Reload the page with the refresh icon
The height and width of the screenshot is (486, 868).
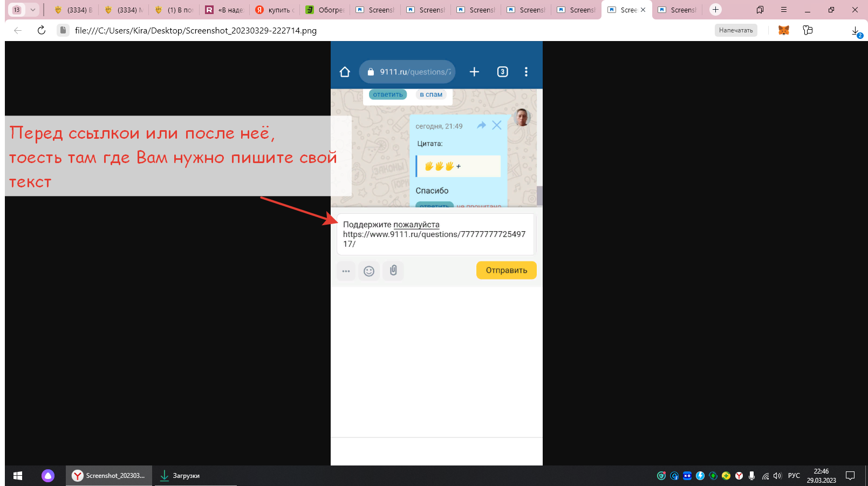pyautogui.click(x=42, y=30)
